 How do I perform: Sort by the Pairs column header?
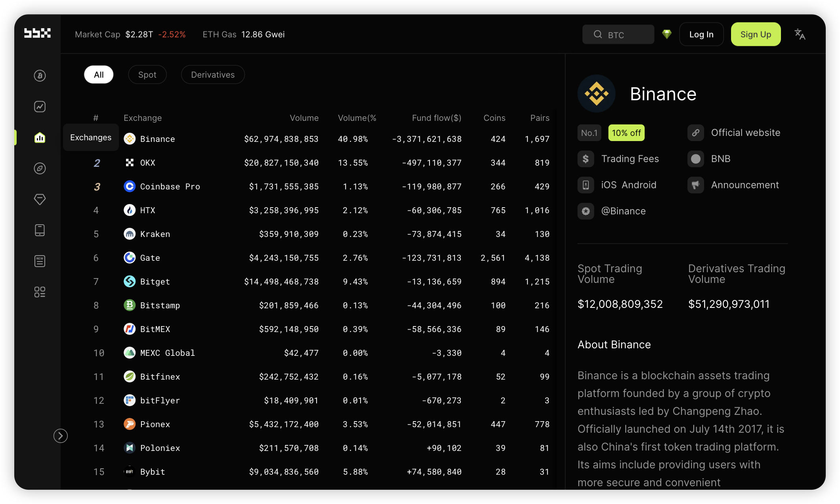click(x=540, y=118)
